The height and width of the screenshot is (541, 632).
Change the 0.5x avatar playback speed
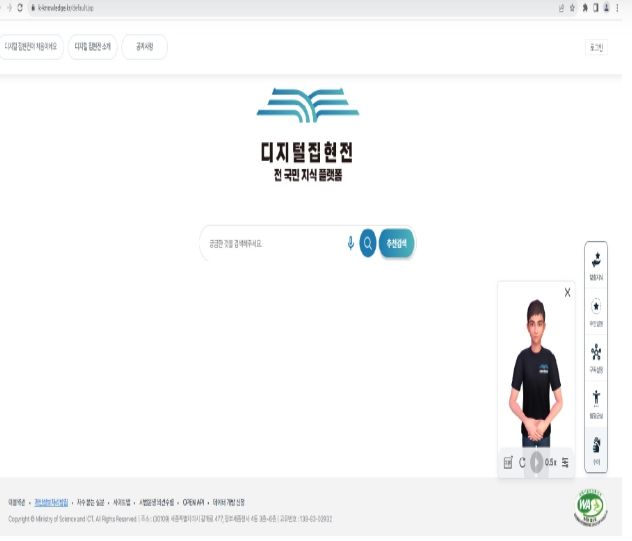[x=551, y=462]
